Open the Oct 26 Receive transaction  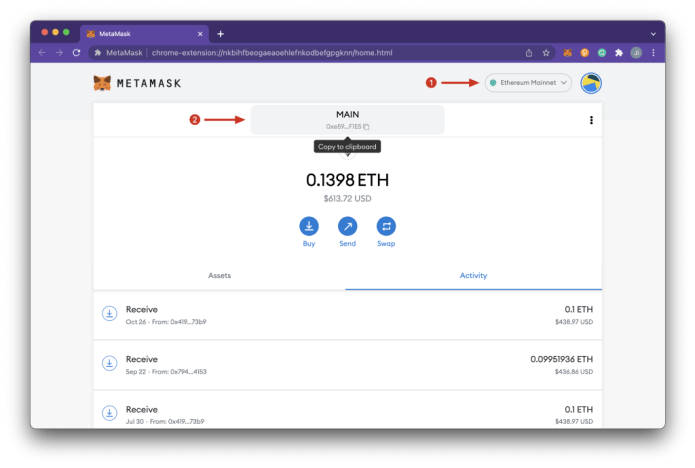[348, 315]
